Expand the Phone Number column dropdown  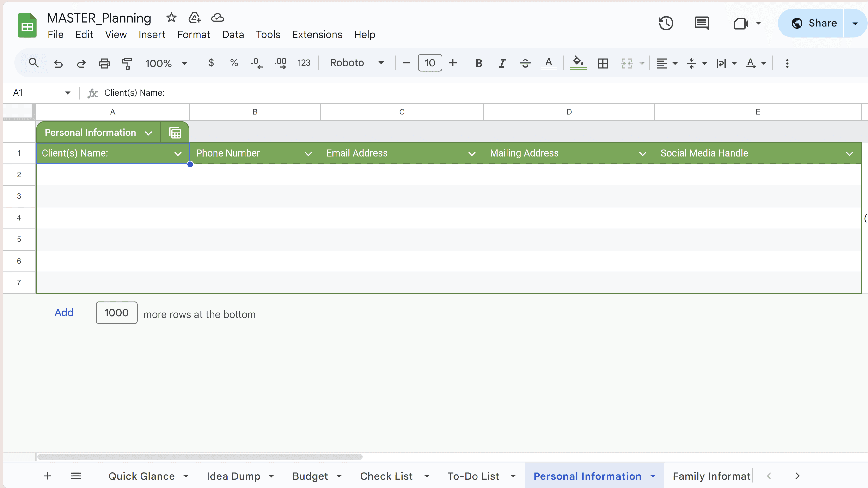308,154
